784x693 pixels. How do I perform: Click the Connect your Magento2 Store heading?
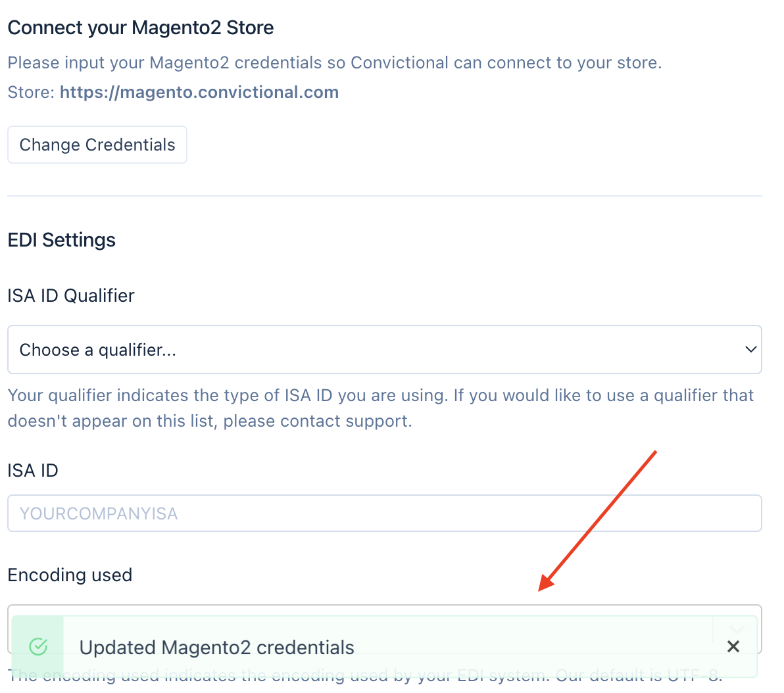[x=141, y=28]
